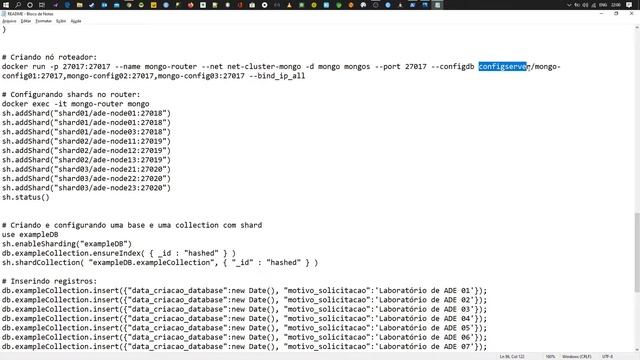
Task: Click sh.addShard line with ade-node22:27020
Action: (86, 178)
